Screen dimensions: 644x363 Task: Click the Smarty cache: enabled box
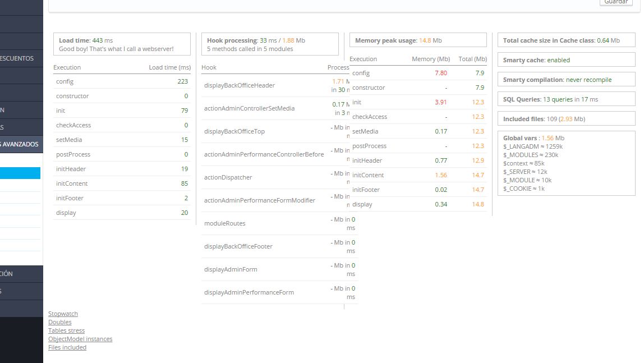tap(567, 60)
